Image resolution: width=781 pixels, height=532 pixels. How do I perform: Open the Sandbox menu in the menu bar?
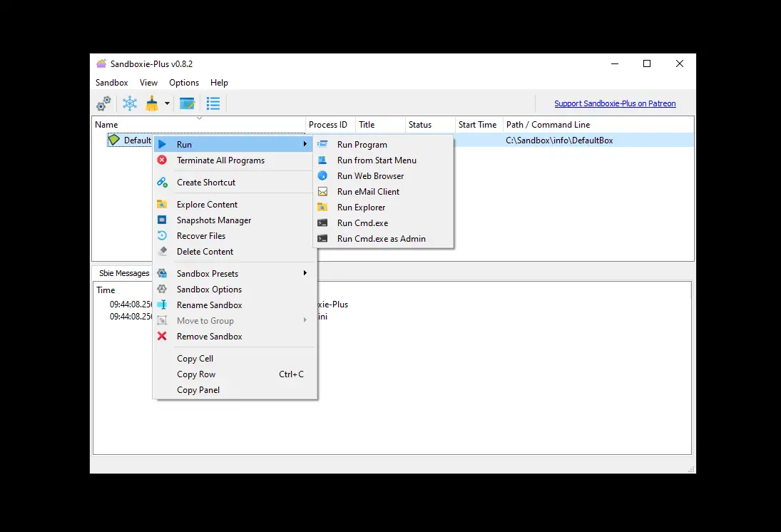point(111,83)
